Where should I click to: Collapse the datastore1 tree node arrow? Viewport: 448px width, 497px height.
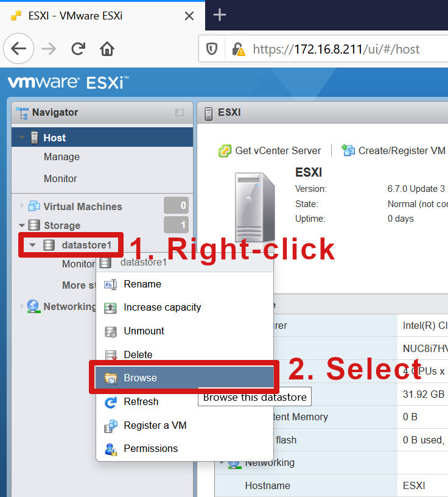(x=32, y=245)
